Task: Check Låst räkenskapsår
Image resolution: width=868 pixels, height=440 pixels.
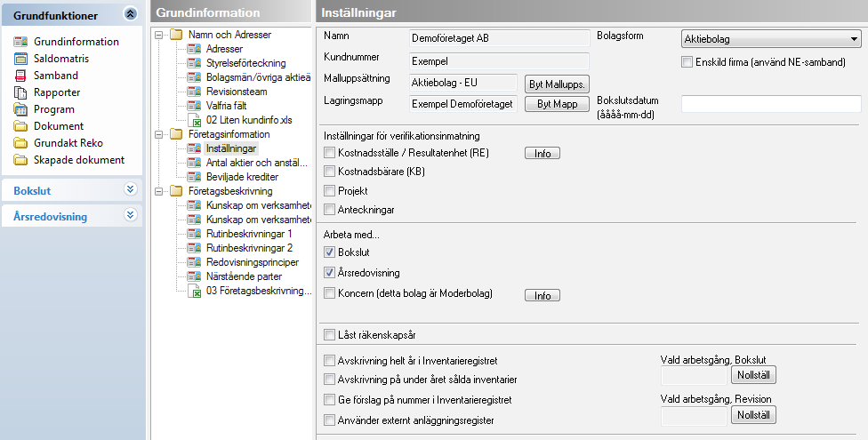Action: click(x=329, y=335)
